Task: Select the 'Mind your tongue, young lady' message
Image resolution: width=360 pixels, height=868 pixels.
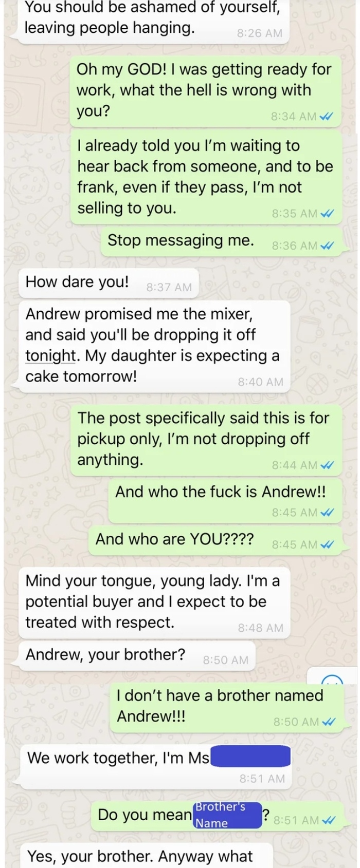Action: pyautogui.click(x=154, y=602)
